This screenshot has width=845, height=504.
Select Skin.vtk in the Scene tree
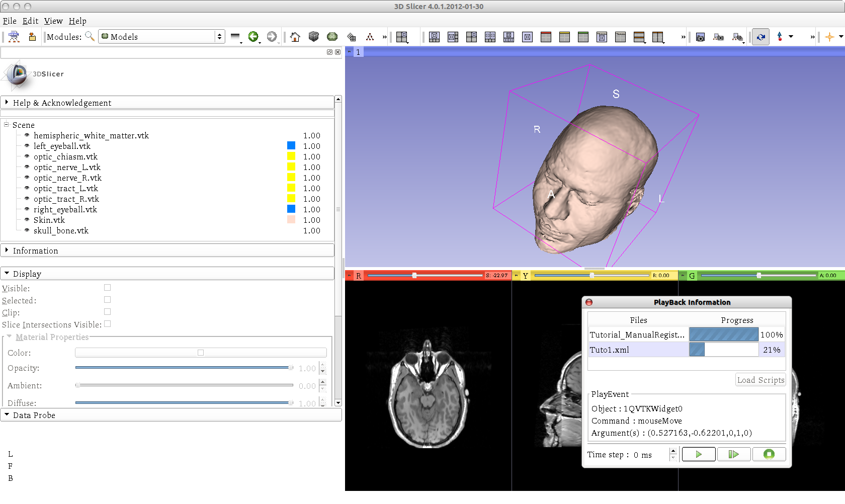[x=49, y=220]
